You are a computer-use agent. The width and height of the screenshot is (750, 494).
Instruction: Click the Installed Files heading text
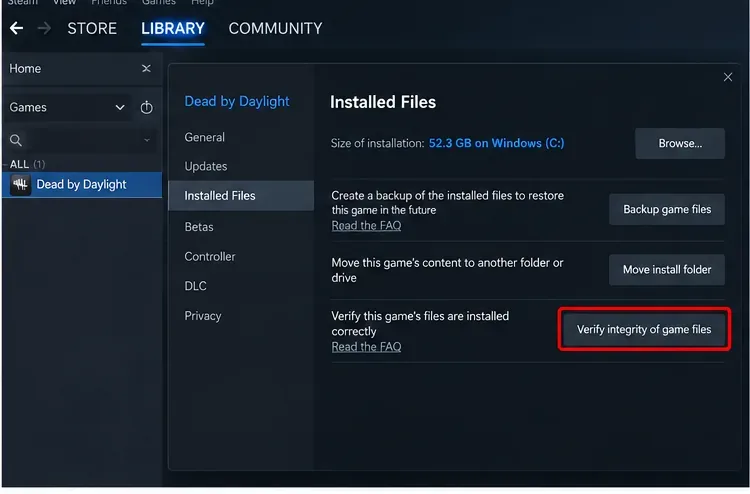(383, 102)
